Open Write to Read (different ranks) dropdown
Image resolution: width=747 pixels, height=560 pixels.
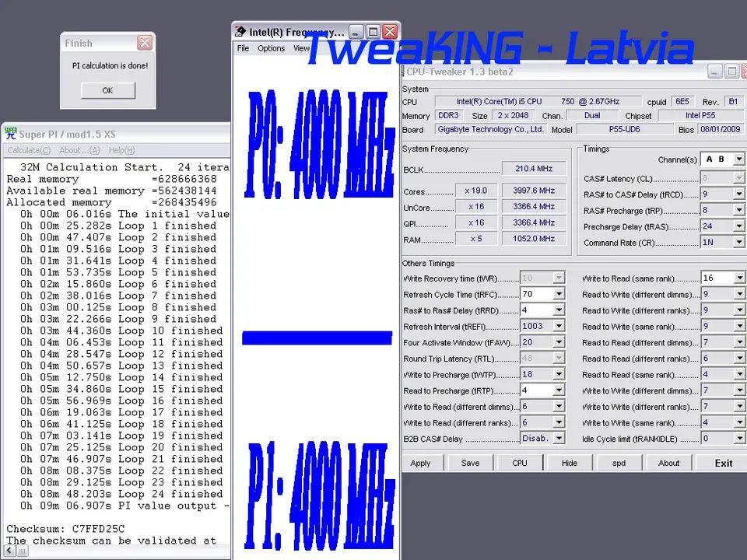[559, 422]
